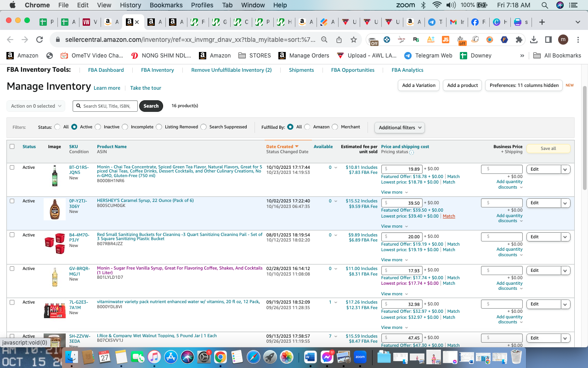Tick the select-all checkbox in the table header
588x368 pixels.
click(12, 146)
